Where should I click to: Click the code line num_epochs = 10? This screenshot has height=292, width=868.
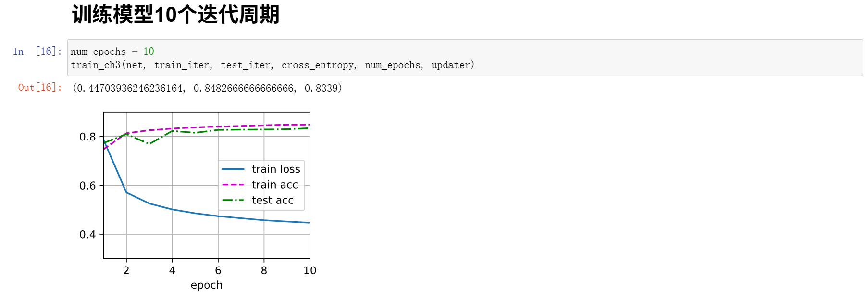click(112, 51)
